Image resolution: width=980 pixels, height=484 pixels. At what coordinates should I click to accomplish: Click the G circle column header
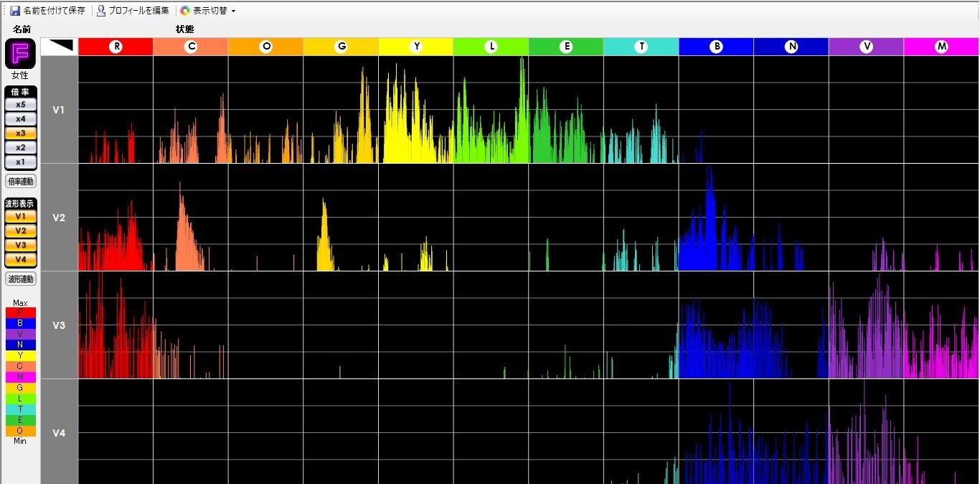pos(341,47)
